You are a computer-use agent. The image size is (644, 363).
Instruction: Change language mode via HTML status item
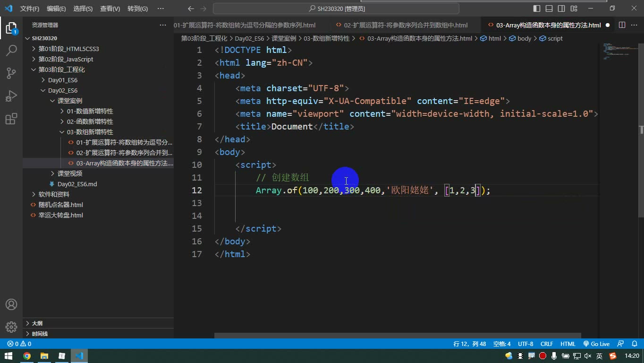(x=568, y=344)
